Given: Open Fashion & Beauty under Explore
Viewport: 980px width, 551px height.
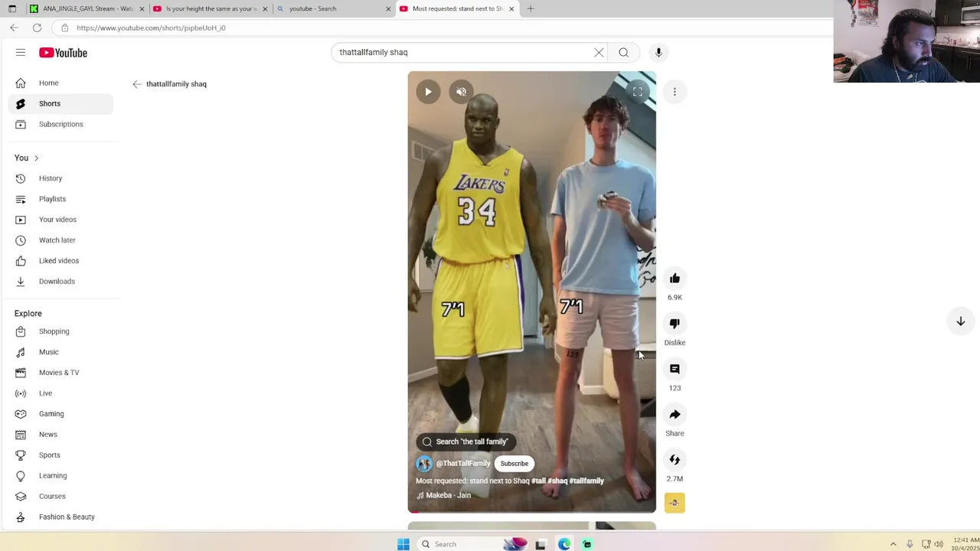Looking at the screenshot, I should (60, 517).
